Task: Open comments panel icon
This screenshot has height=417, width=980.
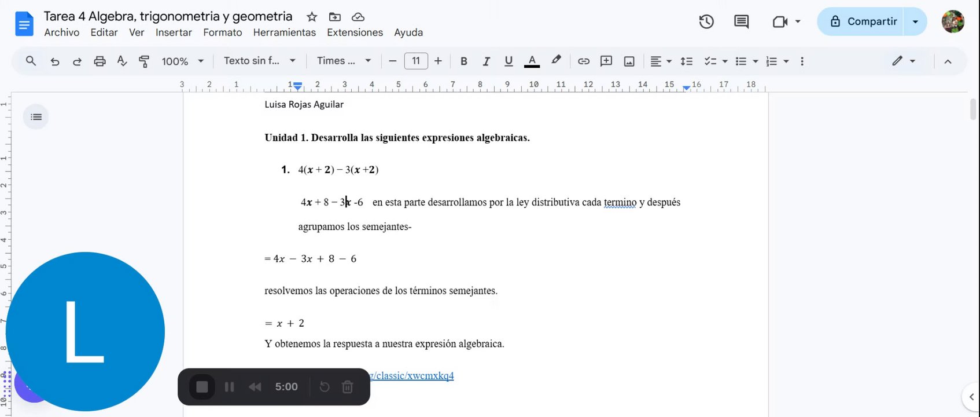Action: tap(741, 22)
